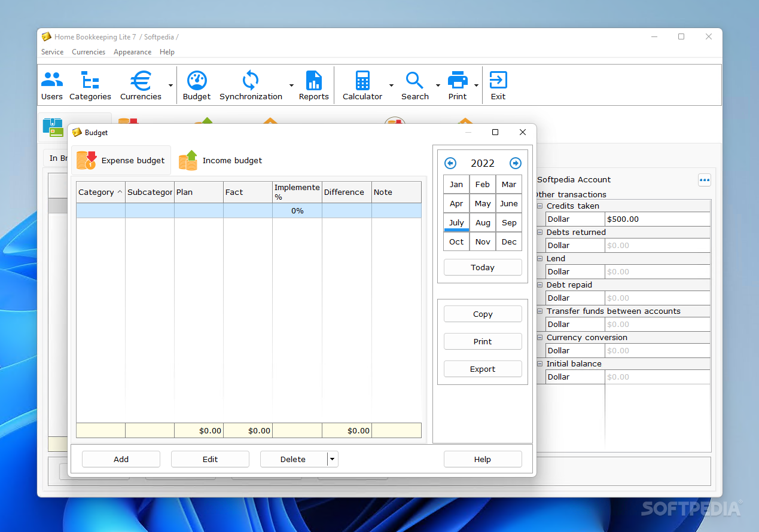Viewport: 759px width, 532px height.
Task: Click the Note column header
Action: click(397, 192)
